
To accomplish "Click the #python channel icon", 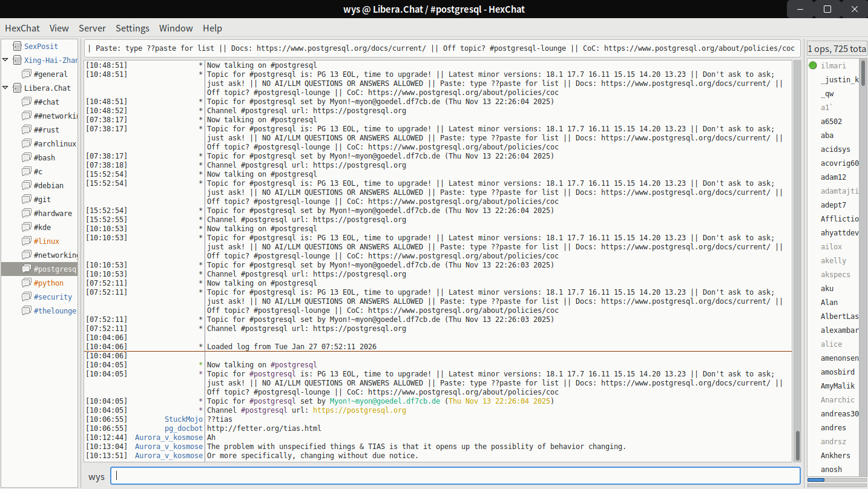I will [26, 283].
